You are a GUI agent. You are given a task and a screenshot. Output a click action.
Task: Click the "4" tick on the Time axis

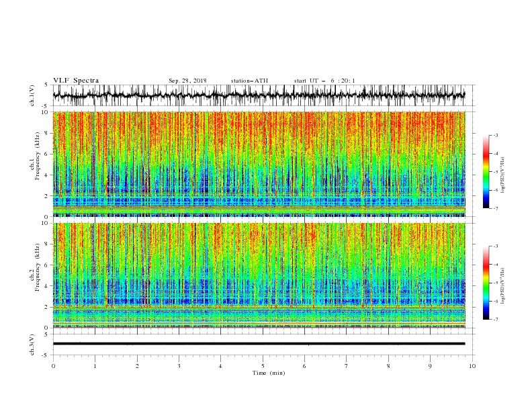tap(220, 366)
